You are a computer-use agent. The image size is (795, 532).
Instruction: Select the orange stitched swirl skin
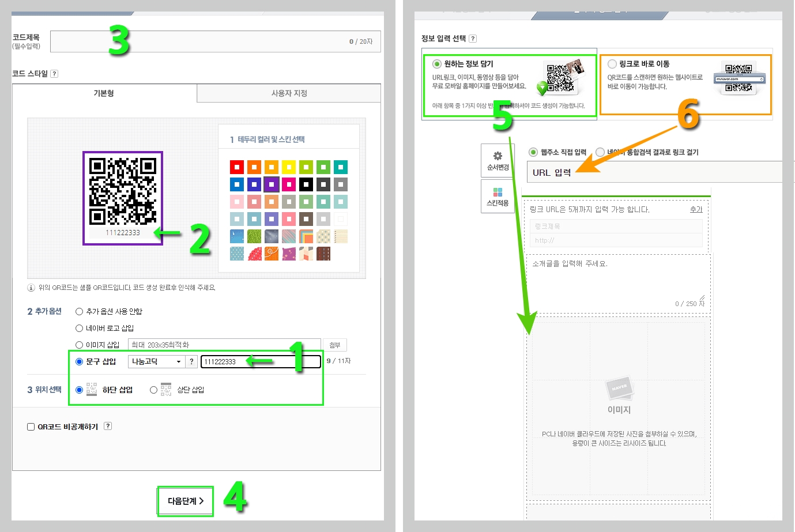pyautogui.click(x=272, y=254)
